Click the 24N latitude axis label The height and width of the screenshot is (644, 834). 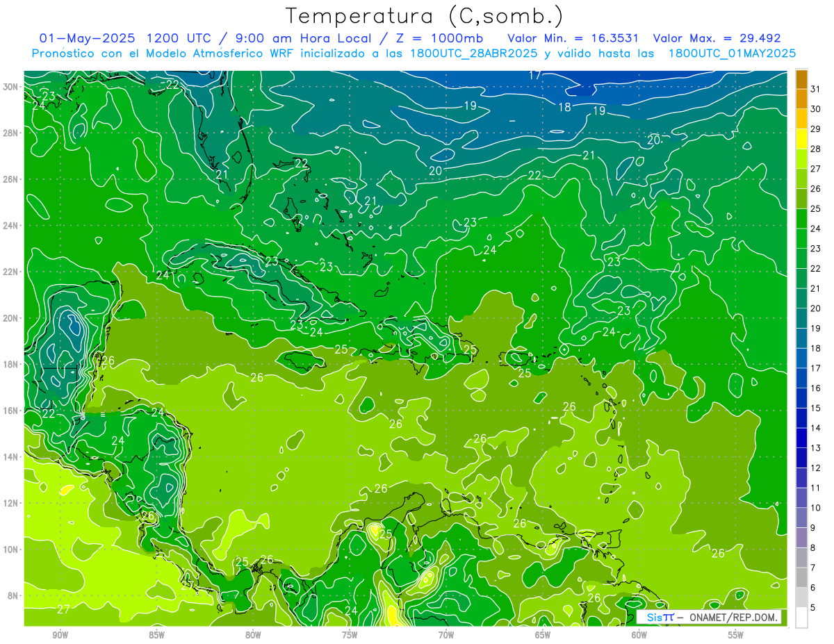click(x=11, y=226)
